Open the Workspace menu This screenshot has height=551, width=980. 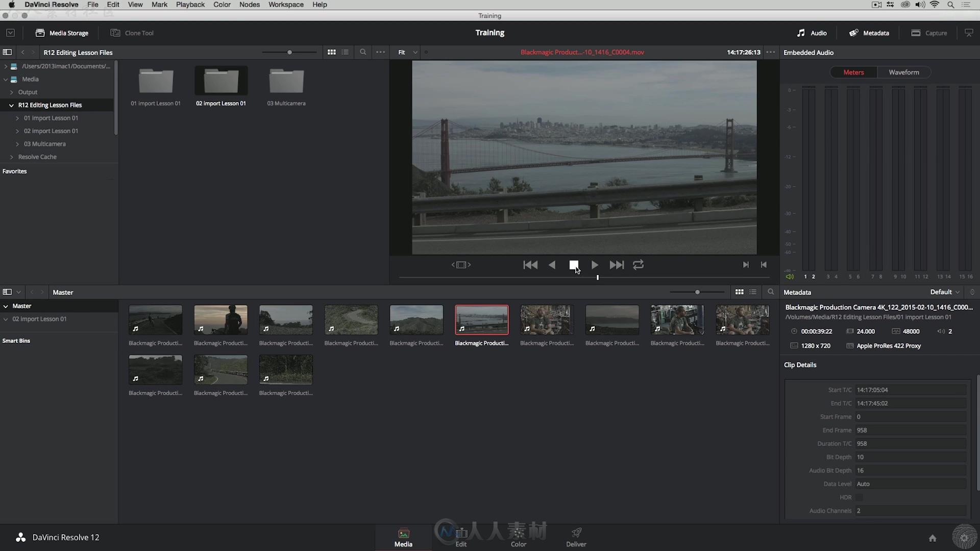286,5
